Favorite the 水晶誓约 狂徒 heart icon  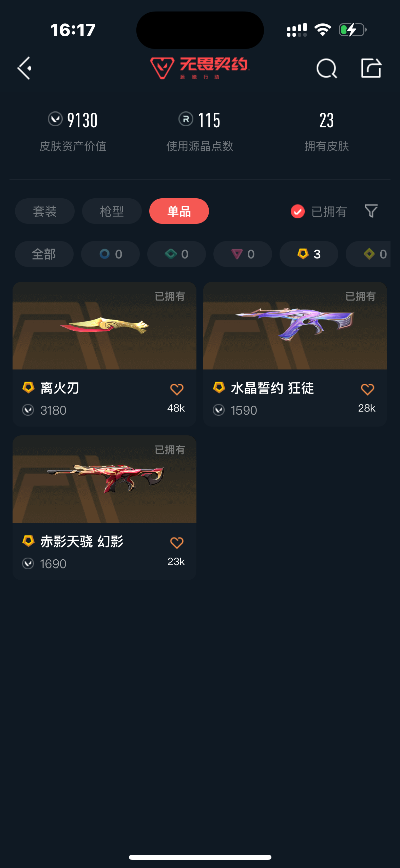point(367,389)
